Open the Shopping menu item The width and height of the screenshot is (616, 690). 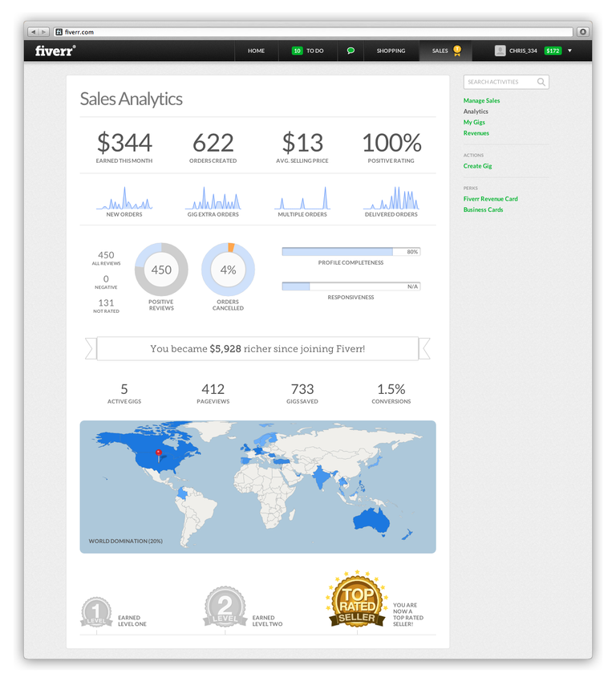[x=391, y=51]
